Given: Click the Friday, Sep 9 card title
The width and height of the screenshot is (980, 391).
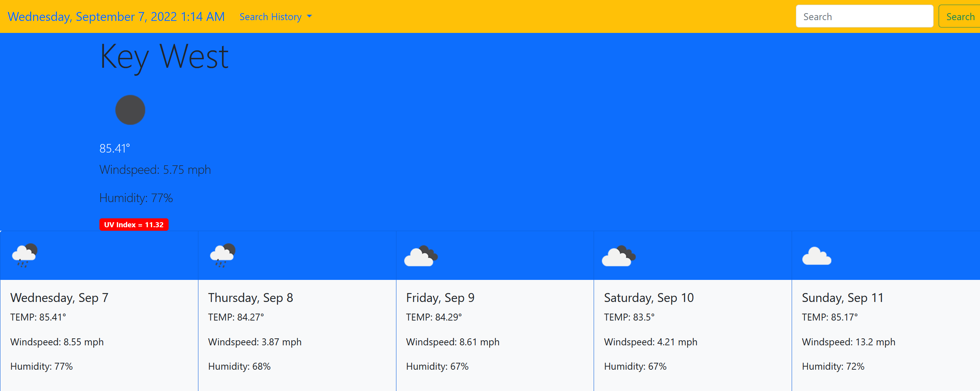Looking at the screenshot, I should tap(440, 298).
